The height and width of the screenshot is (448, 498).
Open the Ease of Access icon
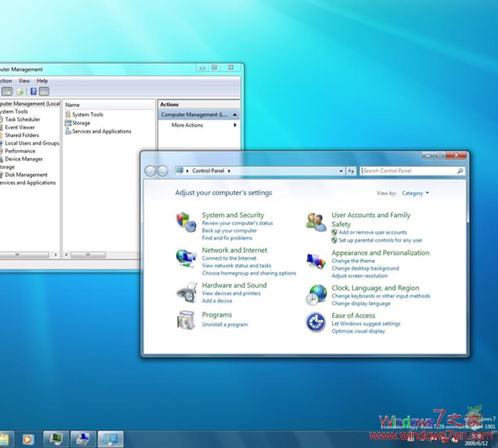316,322
